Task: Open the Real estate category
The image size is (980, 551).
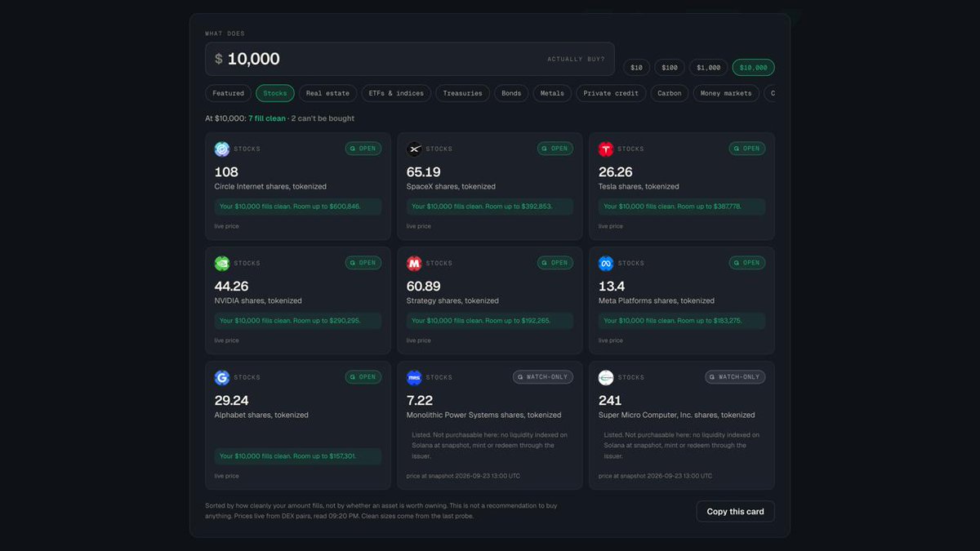Action: point(327,93)
